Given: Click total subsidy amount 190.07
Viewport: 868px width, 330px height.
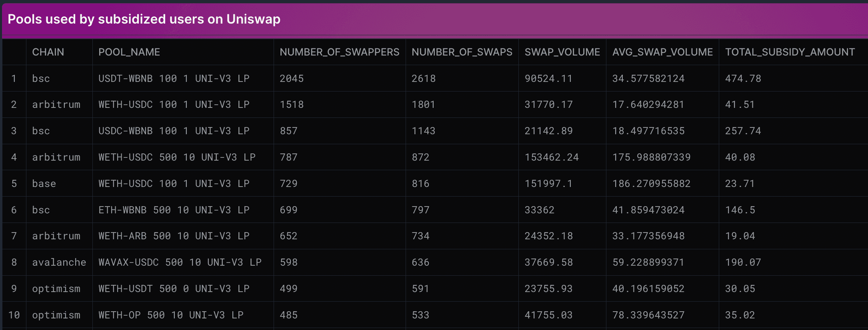Looking at the screenshot, I should point(743,262).
